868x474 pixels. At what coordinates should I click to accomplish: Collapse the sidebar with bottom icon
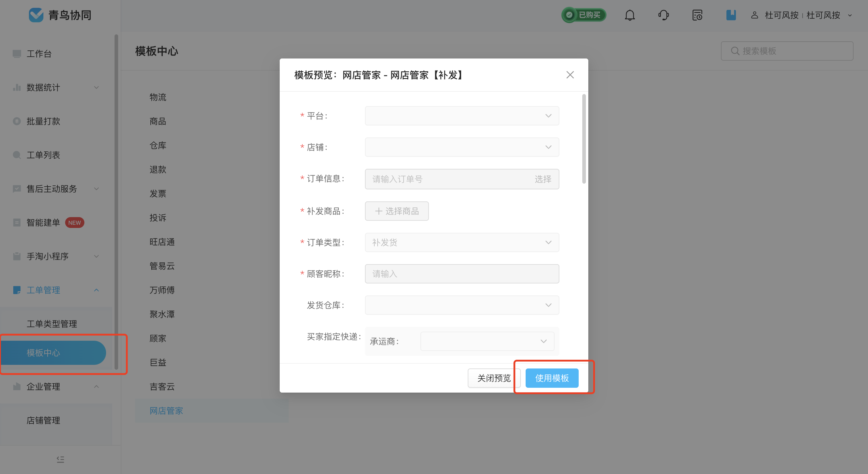pyautogui.click(x=60, y=459)
